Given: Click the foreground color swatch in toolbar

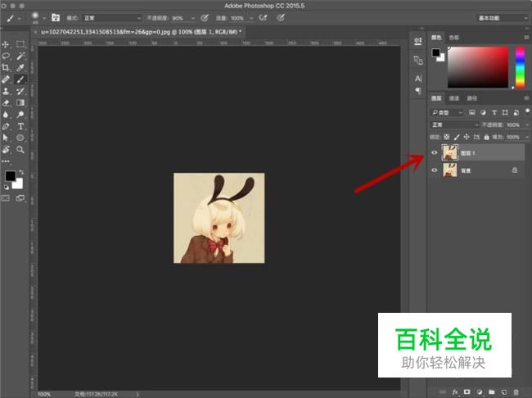Looking at the screenshot, I should [x=11, y=176].
